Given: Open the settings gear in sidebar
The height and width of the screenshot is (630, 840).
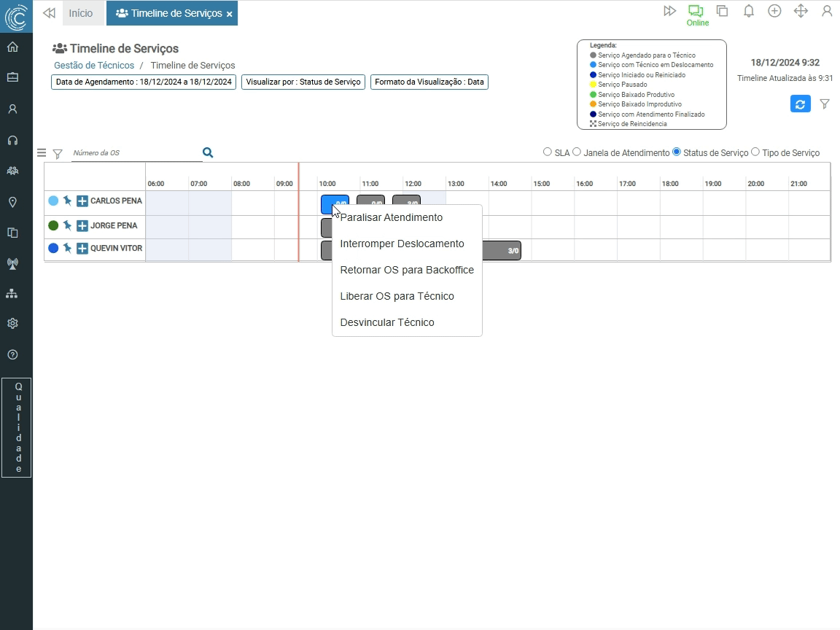Looking at the screenshot, I should point(12,323).
